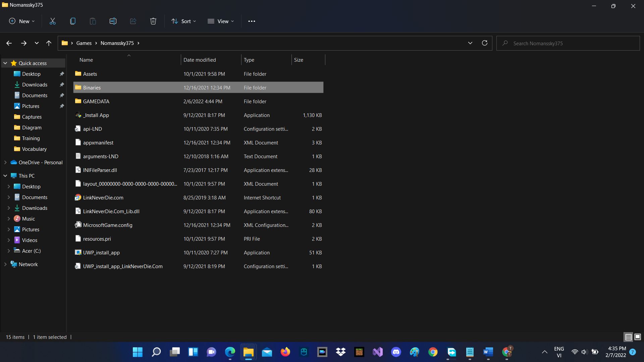644x362 pixels.
Task: Click Games in the breadcrumb path
Action: tap(84, 43)
